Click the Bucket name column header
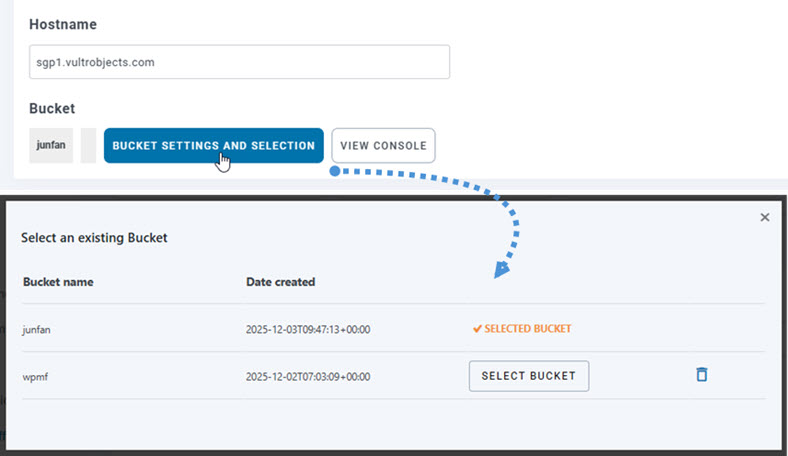The width and height of the screenshot is (788, 456). click(x=58, y=282)
